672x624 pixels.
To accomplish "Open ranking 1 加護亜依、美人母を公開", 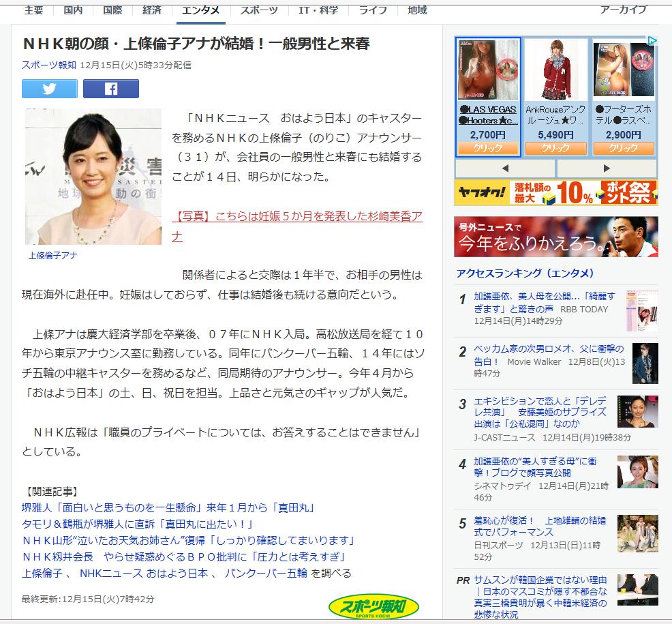I will coord(545,302).
